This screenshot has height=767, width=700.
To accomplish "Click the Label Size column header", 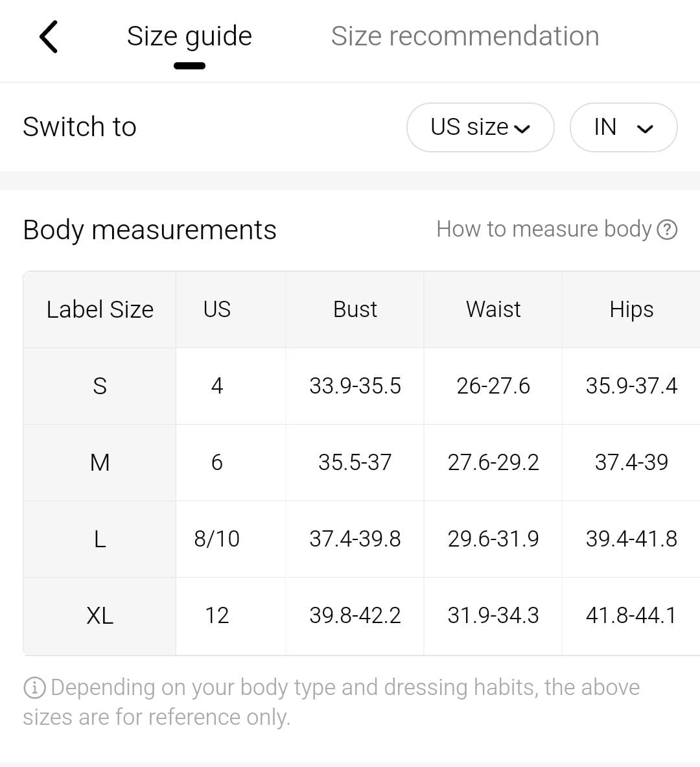I will [100, 309].
